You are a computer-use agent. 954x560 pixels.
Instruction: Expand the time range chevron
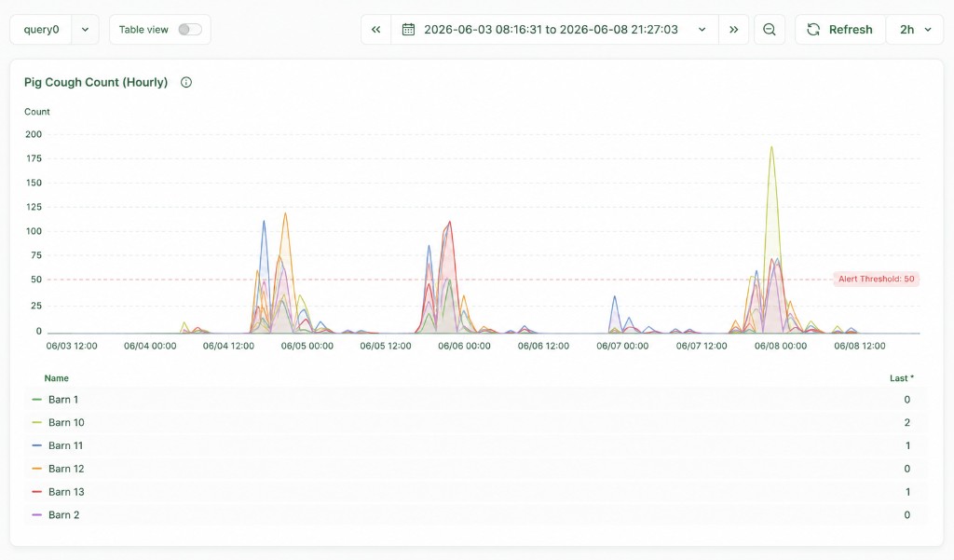pos(702,29)
